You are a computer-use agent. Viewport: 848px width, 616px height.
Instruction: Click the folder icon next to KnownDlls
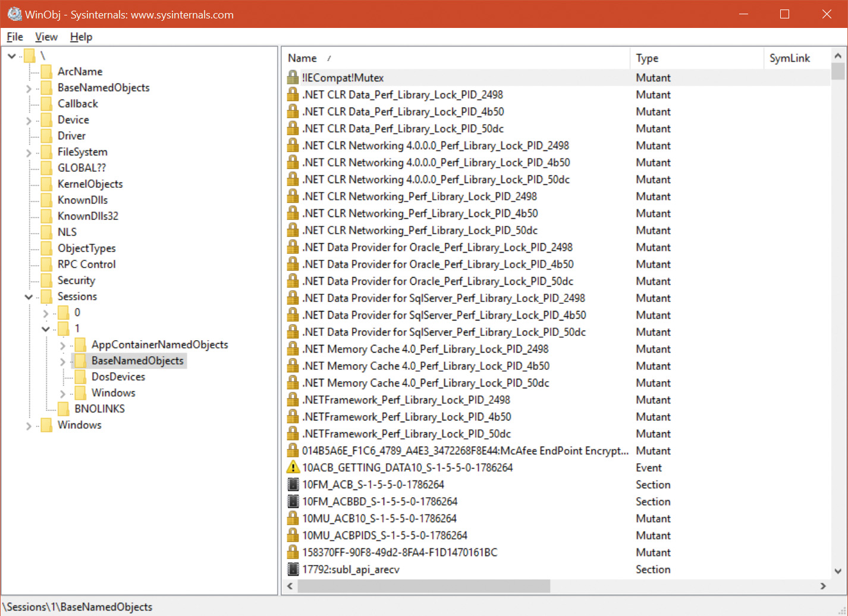click(46, 200)
